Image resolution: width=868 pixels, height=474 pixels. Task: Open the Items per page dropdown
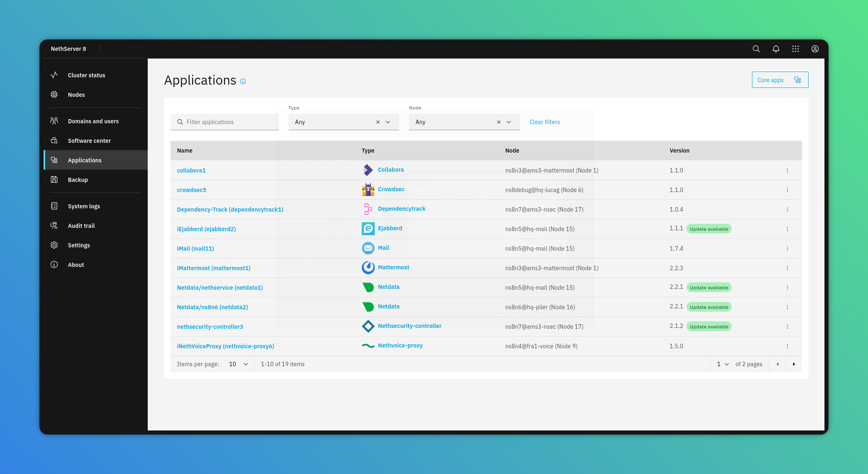238,364
